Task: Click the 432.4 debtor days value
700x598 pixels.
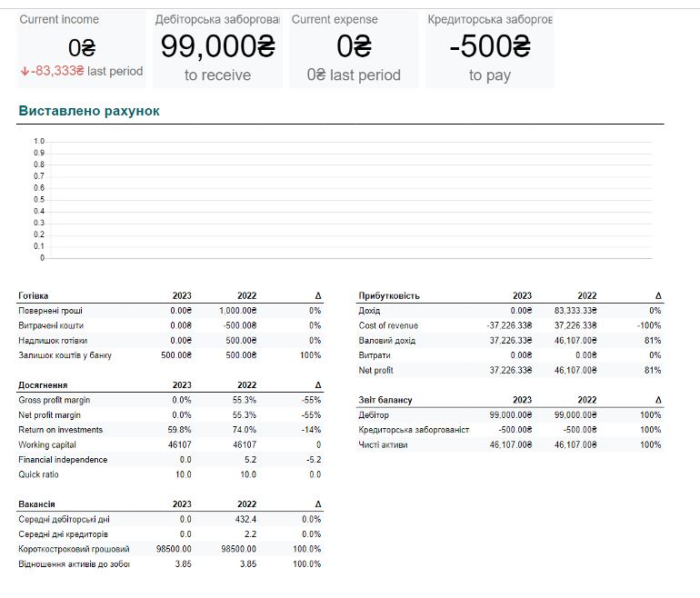Action: click(245, 519)
